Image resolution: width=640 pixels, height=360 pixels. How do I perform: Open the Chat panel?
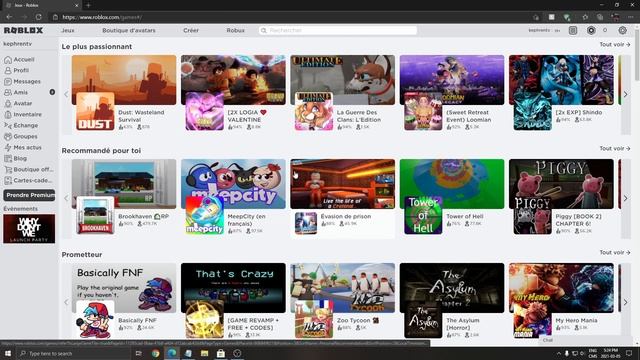tap(586, 340)
